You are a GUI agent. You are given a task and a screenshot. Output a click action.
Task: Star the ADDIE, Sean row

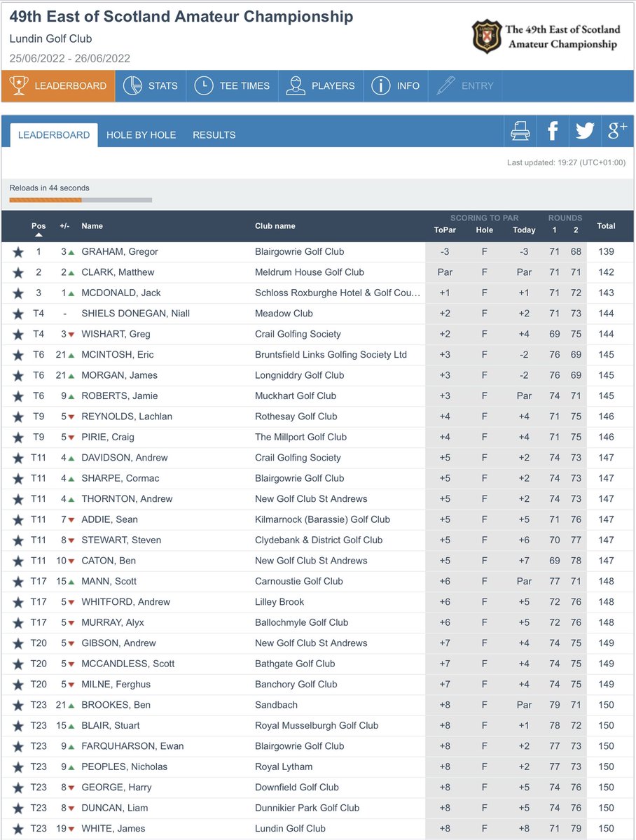(x=18, y=520)
